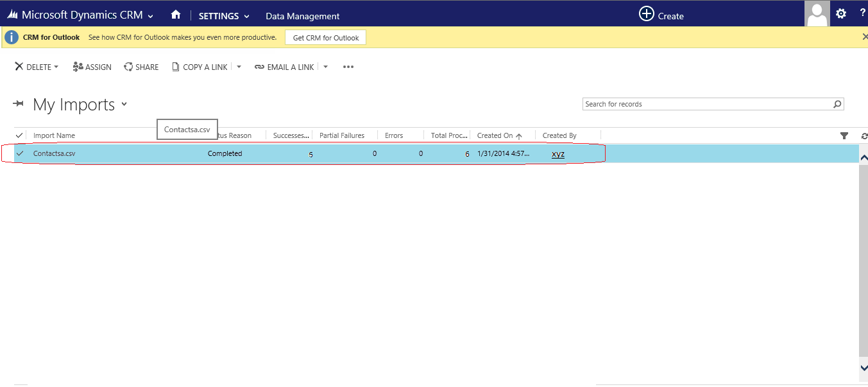The image size is (868, 387).
Task: Expand the Email a Link dropdown arrow
Action: tap(325, 67)
